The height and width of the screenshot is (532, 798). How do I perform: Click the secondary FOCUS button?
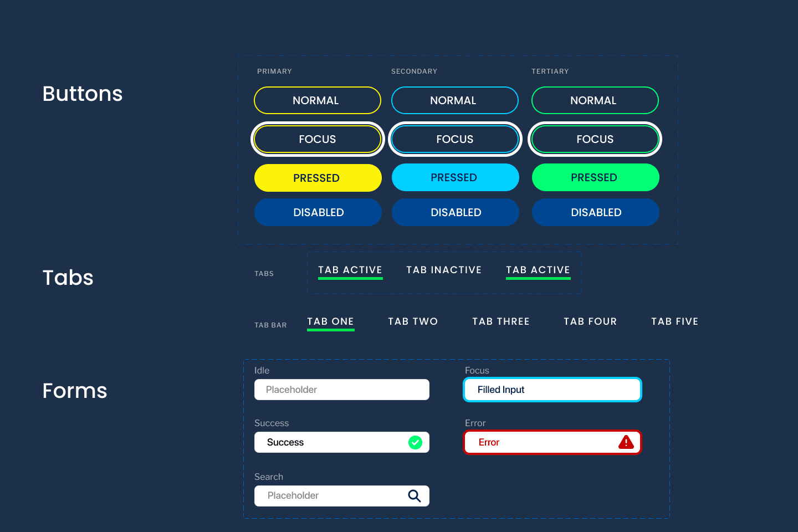pos(454,139)
